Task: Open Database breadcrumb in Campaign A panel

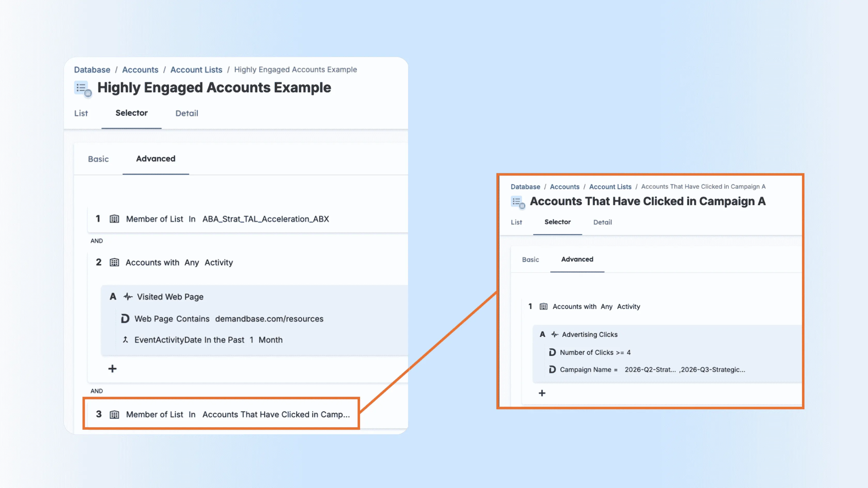Action: [x=525, y=187]
